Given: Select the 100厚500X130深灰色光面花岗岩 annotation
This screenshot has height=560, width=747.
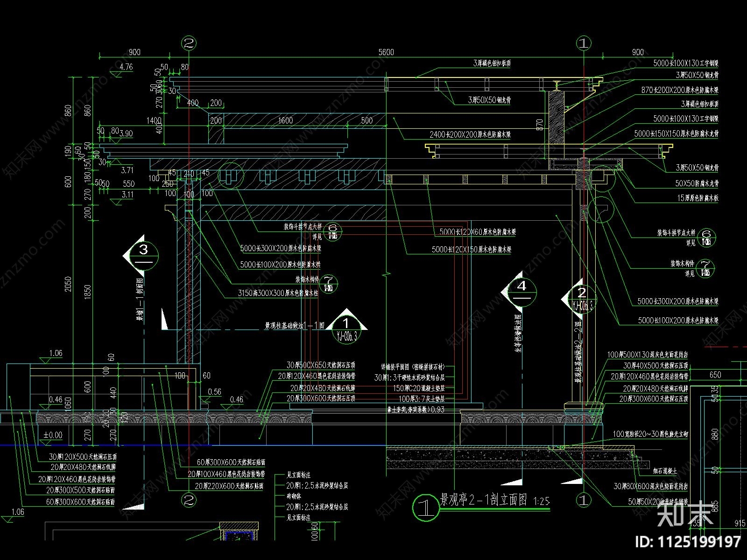Looking at the screenshot, I should 647,355.
